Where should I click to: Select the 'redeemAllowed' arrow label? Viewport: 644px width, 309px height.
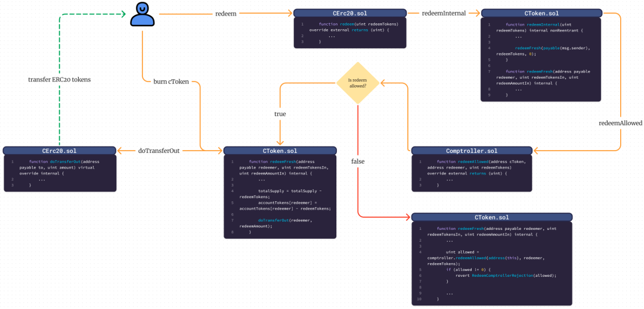[620, 122]
